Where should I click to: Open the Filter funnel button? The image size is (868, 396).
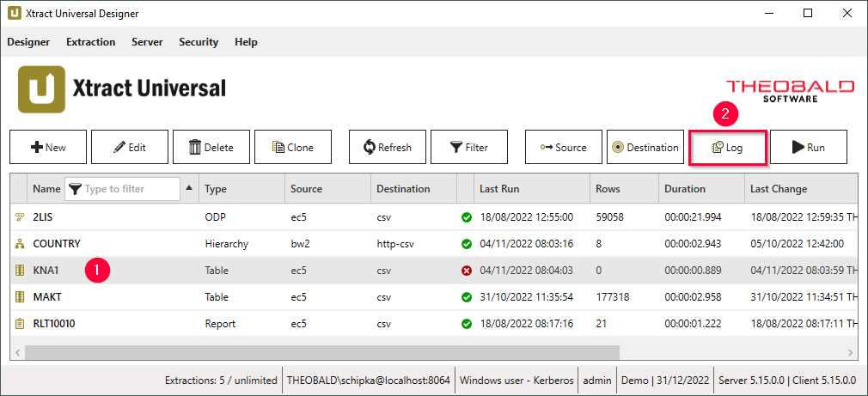(x=469, y=147)
